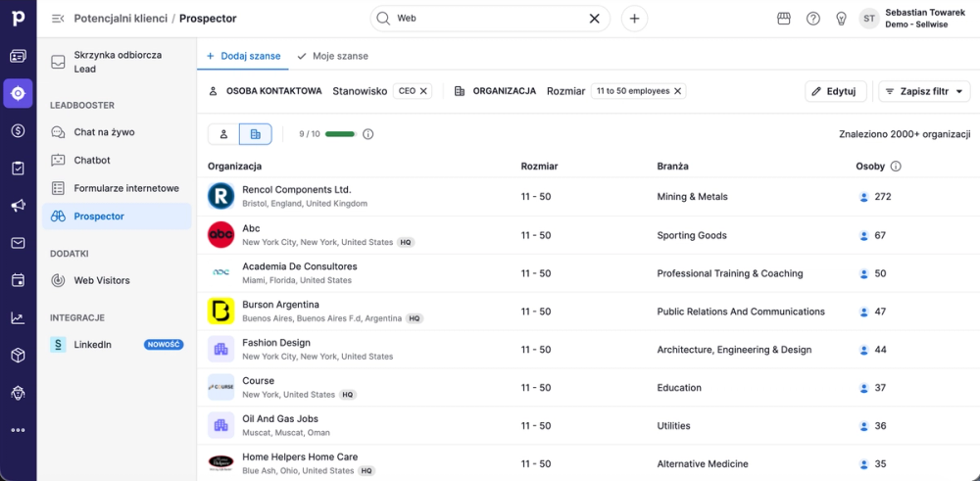Open the Leads section target icon
Screen dimensions: 980x481
[x=18, y=94]
